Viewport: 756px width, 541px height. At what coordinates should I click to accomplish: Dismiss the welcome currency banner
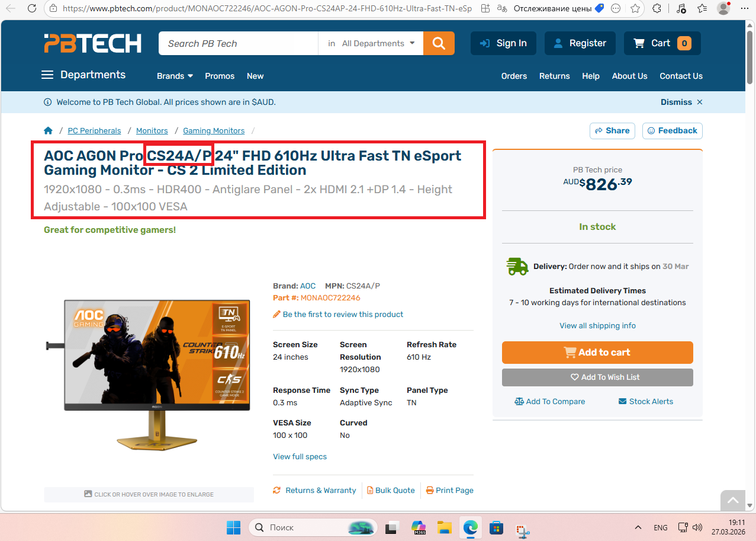click(x=681, y=102)
